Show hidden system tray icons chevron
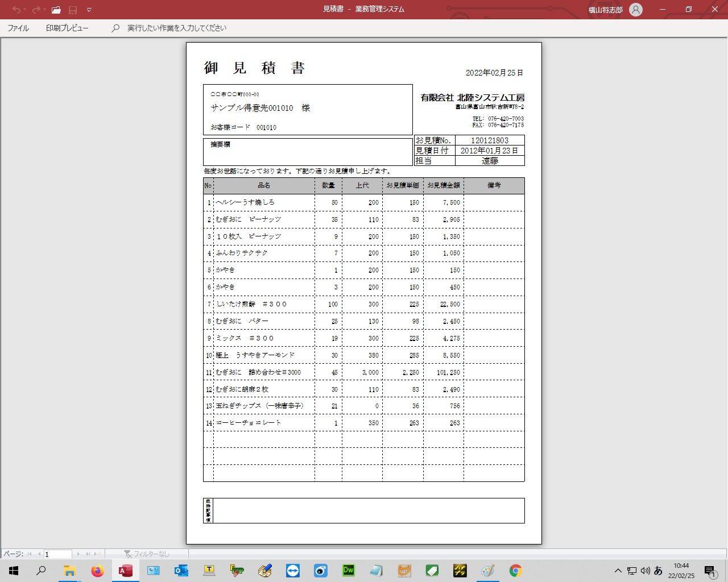Screen dimensions: 728x582 coord(618,571)
